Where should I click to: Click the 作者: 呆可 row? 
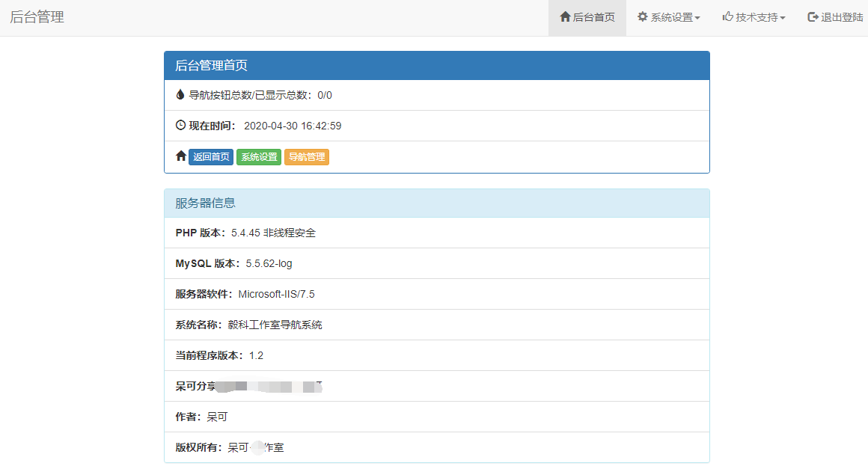(x=437, y=417)
